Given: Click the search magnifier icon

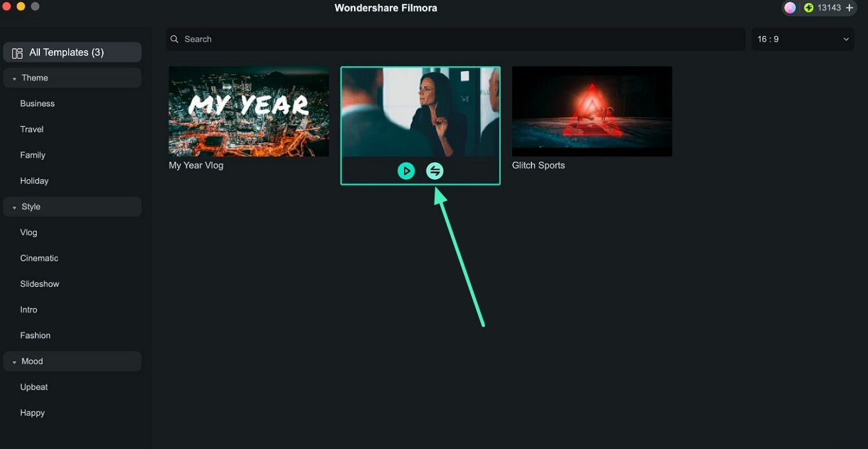Looking at the screenshot, I should click(x=174, y=39).
